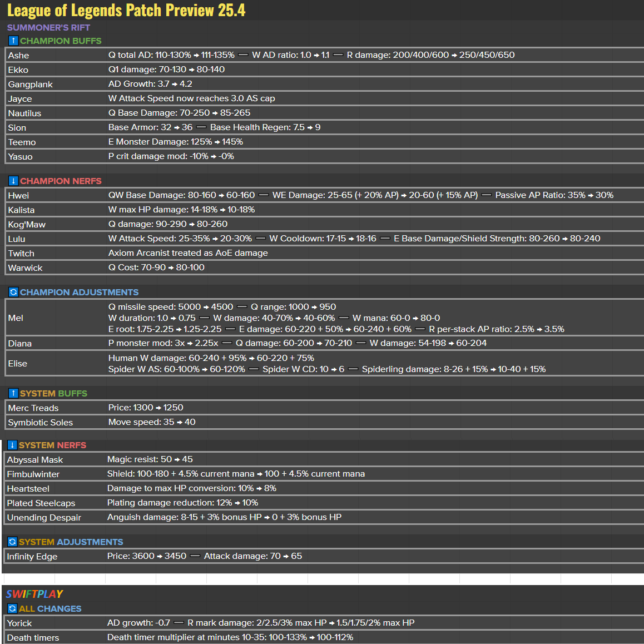Click the up-arrow icon beside Champion Buffs

[x=13, y=41]
